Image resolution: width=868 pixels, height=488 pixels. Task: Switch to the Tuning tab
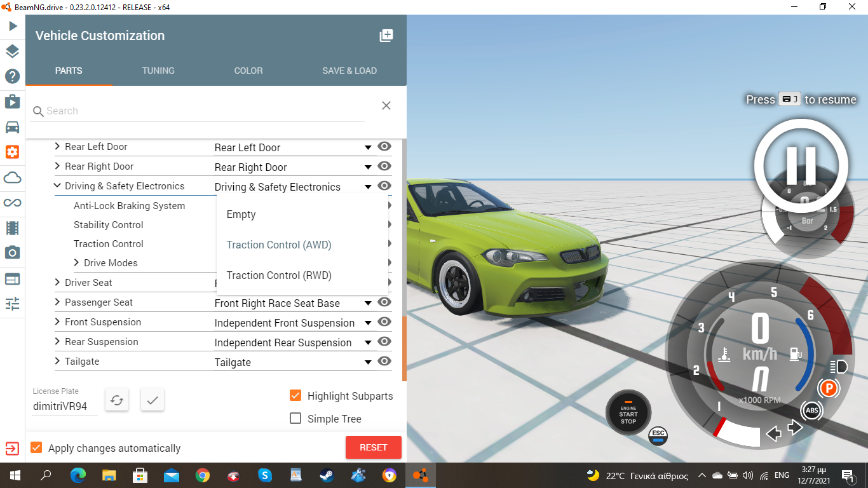point(158,71)
